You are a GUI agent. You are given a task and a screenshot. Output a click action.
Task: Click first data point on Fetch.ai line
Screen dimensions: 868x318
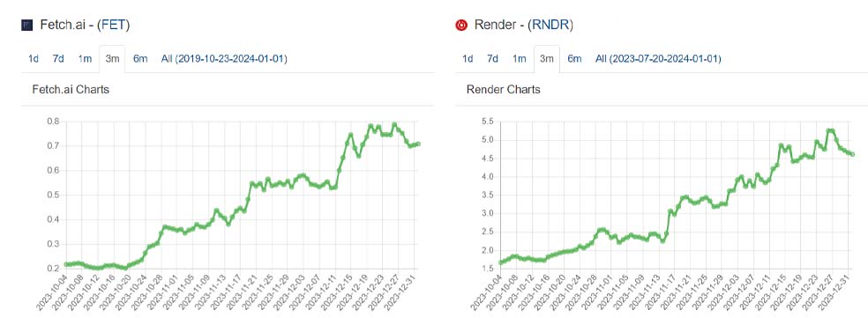tap(66, 264)
